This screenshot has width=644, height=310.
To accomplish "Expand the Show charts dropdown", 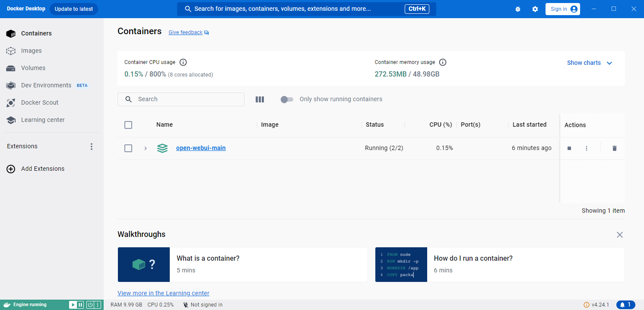I will (x=590, y=63).
